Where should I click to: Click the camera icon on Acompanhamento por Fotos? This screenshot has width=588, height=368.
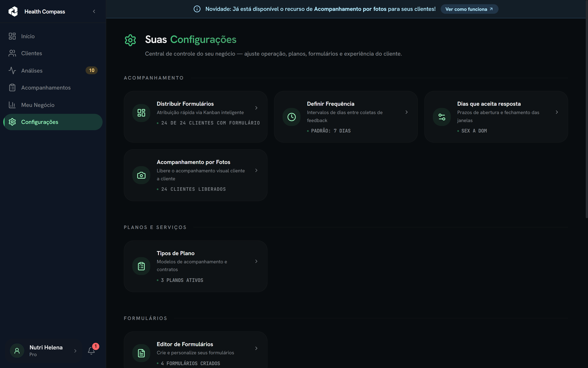141,175
